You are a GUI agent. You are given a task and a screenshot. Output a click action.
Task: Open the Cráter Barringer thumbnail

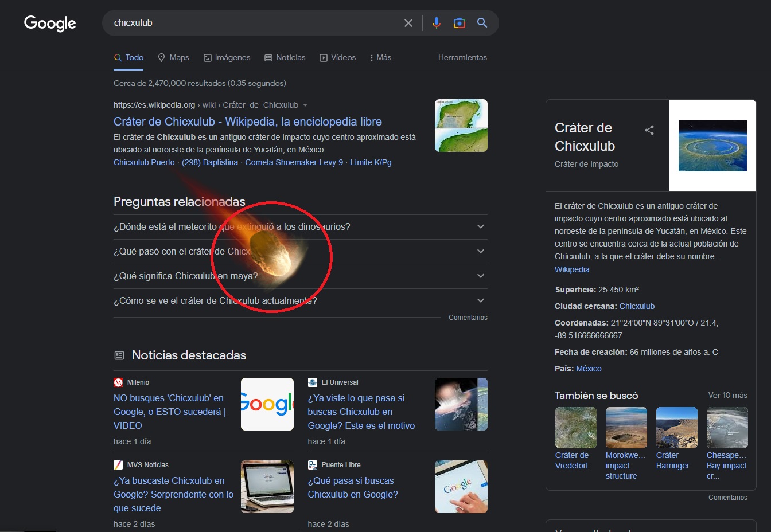[676, 428]
